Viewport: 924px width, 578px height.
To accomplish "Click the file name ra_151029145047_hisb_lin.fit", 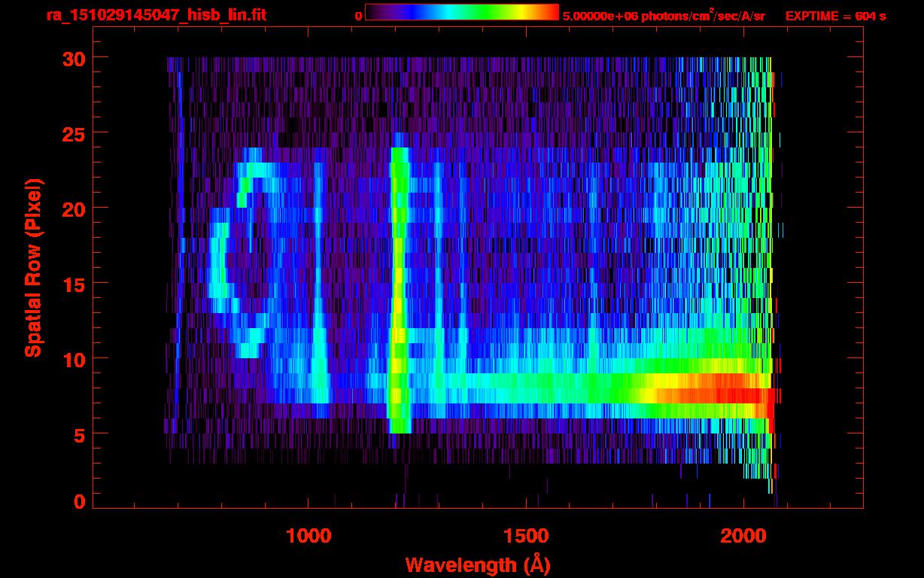I will coord(156,15).
